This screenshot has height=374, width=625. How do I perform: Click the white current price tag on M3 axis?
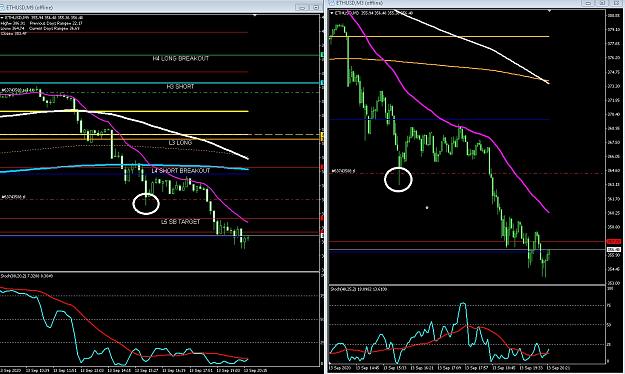(613, 250)
